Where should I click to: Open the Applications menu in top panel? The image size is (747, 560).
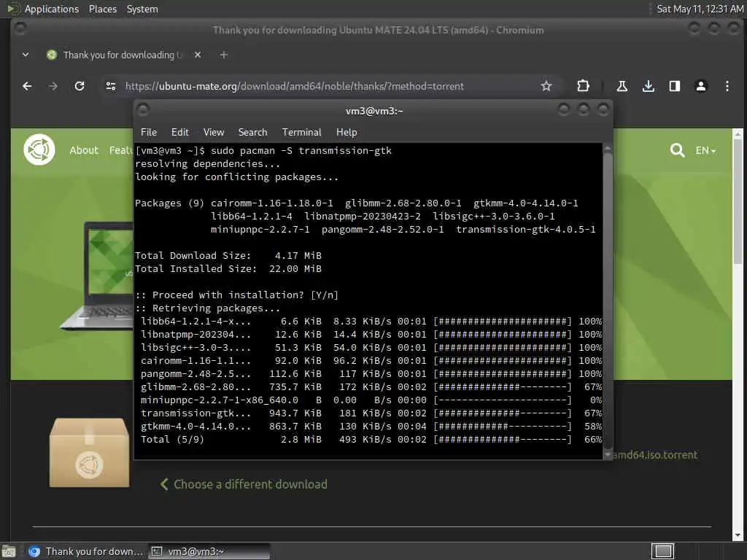[x=52, y=9]
